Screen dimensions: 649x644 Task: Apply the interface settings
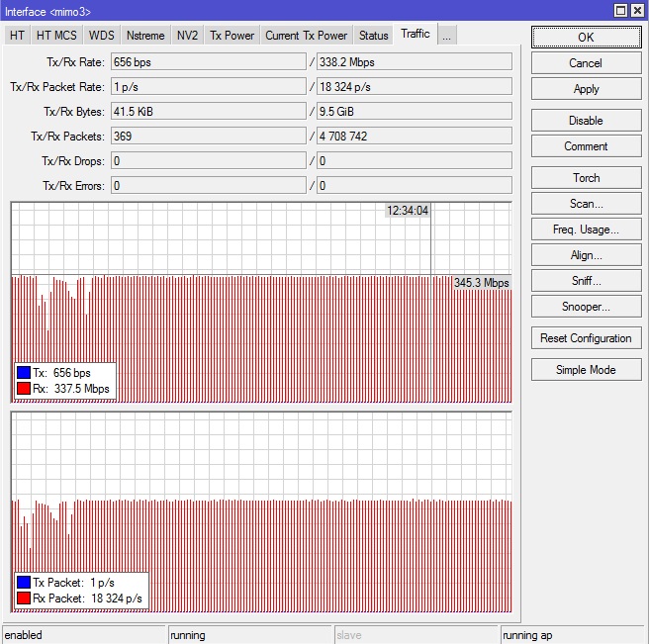click(586, 89)
